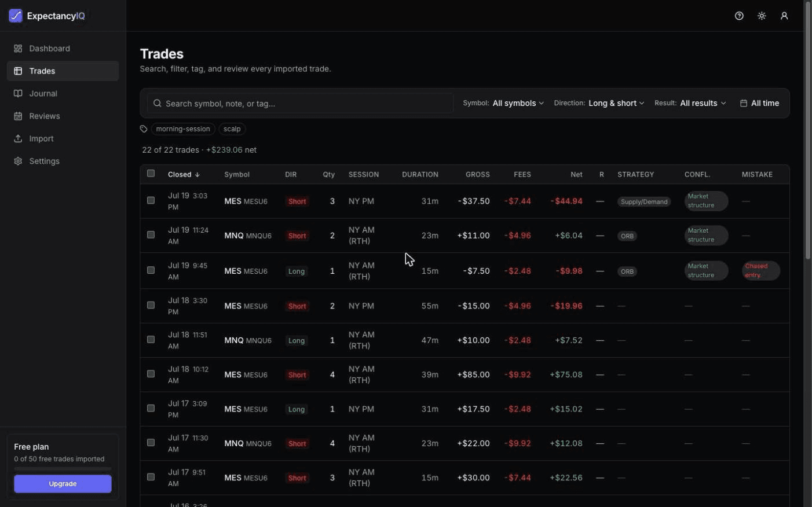
Task: Click the Symbol column header
Action: 237,175
